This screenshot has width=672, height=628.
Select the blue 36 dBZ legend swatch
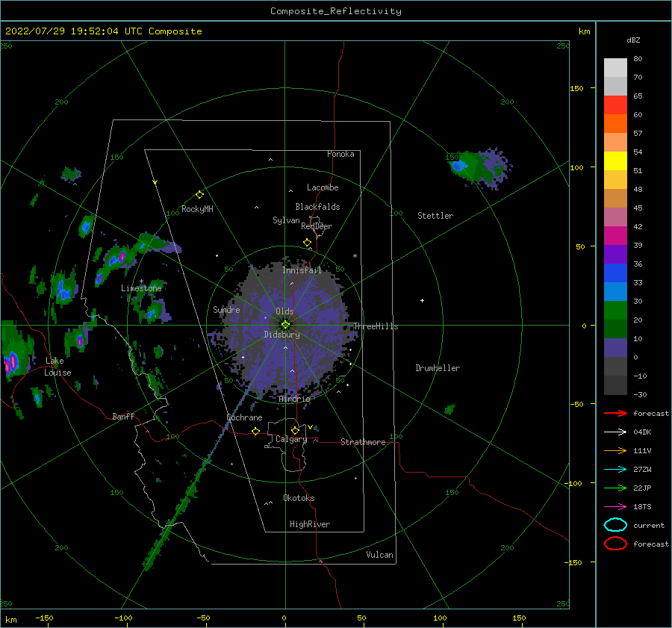615,273
